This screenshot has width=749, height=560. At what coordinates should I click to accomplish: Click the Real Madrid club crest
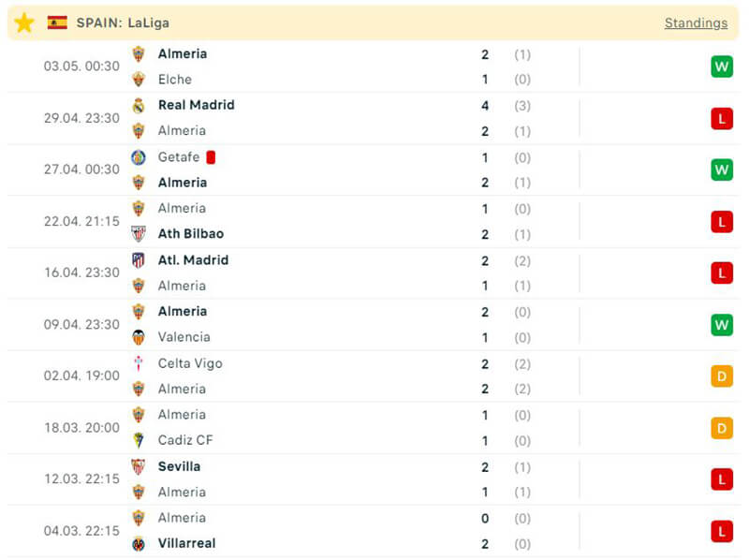pyautogui.click(x=139, y=106)
